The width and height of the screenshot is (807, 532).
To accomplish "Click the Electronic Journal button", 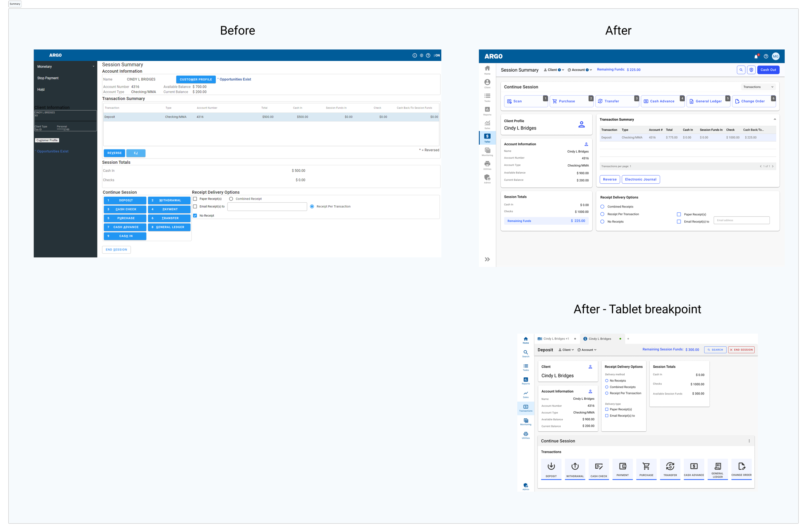I will [640, 179].
